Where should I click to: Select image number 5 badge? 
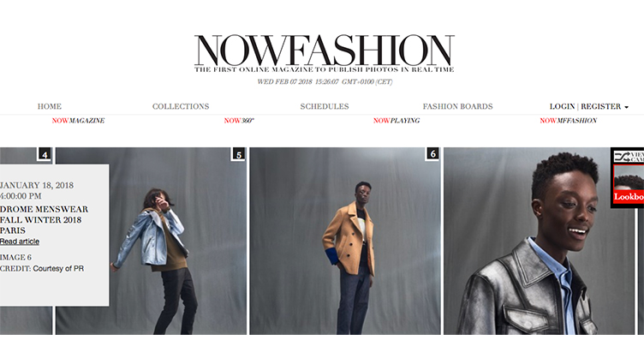point(239,154)
